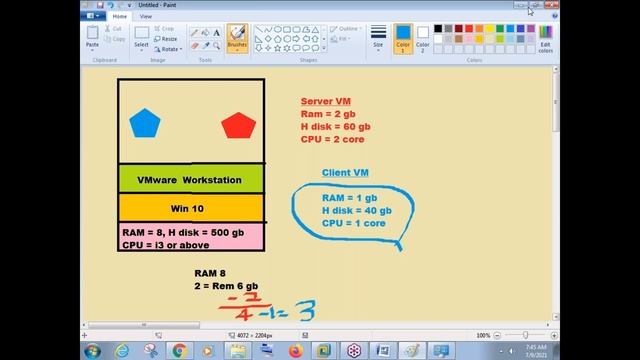This screenshot has width=640, height=360.
Task: Choose the Four-point star shape
Action: [268, 48]
